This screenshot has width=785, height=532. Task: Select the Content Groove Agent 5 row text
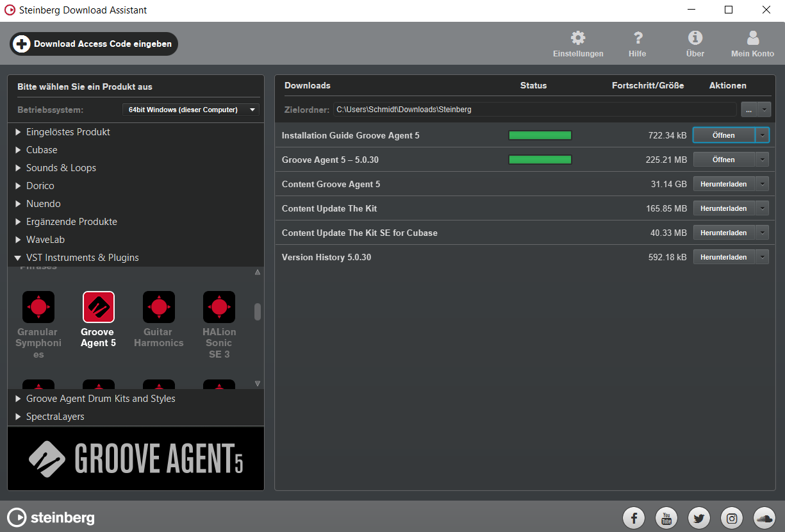pyautogui.click(x=331, y=184)
